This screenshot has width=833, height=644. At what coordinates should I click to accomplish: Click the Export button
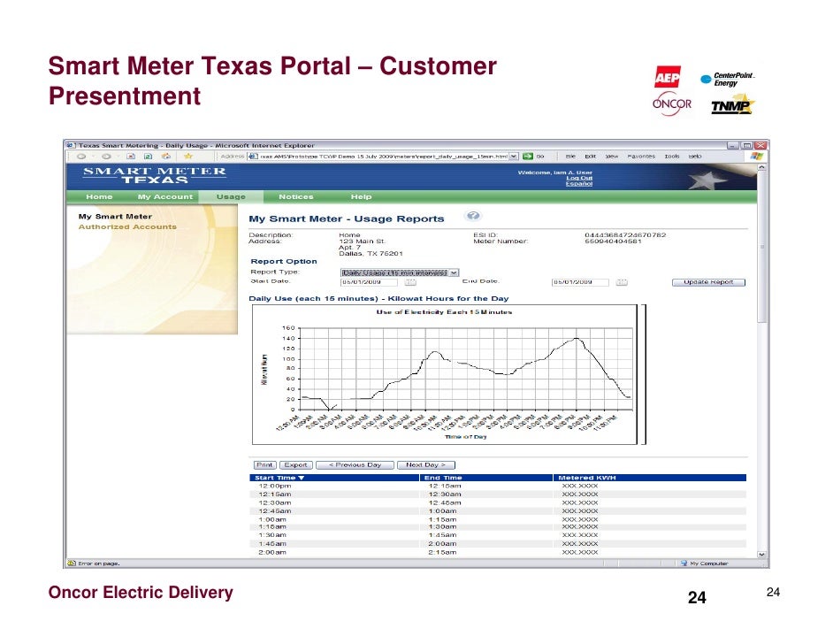click(x=296, y=465)
